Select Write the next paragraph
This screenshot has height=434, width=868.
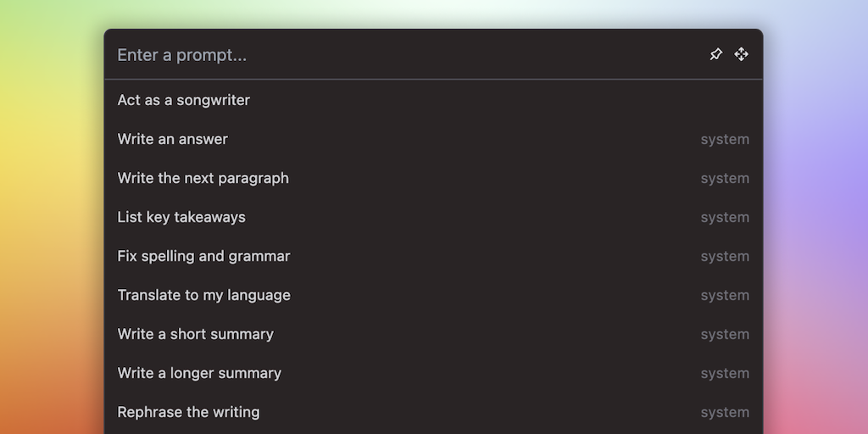(203, 178)
